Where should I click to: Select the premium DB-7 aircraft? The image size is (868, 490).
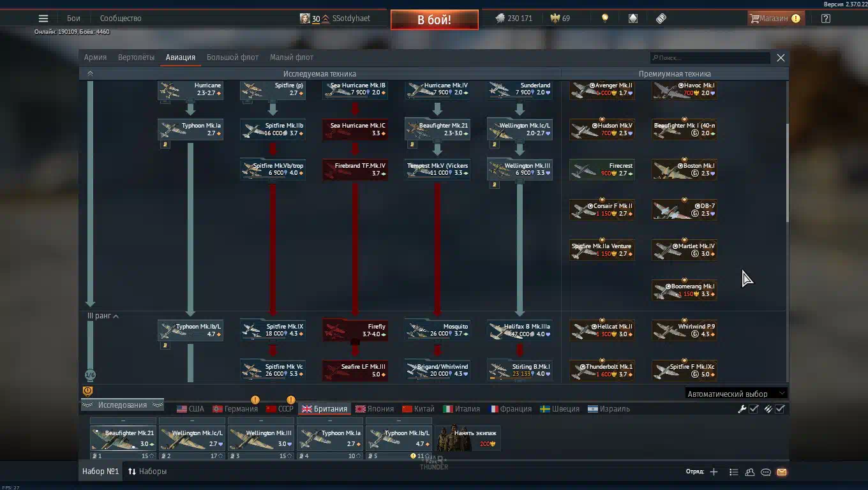click(684, 210)
